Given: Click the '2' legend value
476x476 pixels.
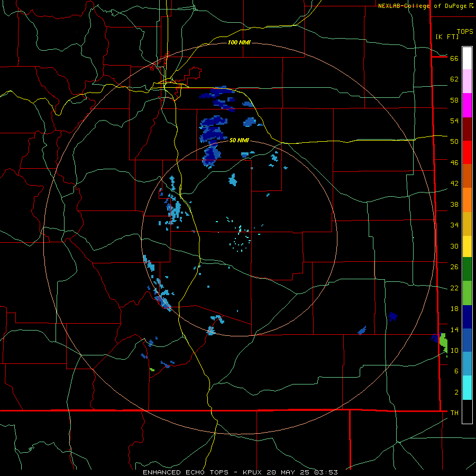Looking at the screenshot, I should click(456, 392).
